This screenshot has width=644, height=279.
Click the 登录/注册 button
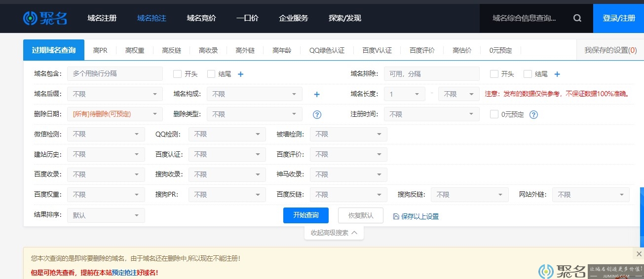(619, 18)
